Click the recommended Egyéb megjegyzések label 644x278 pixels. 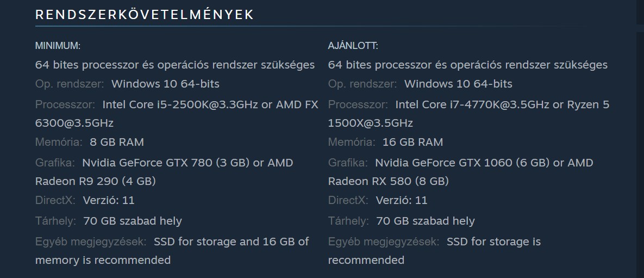tap(384, 242)
